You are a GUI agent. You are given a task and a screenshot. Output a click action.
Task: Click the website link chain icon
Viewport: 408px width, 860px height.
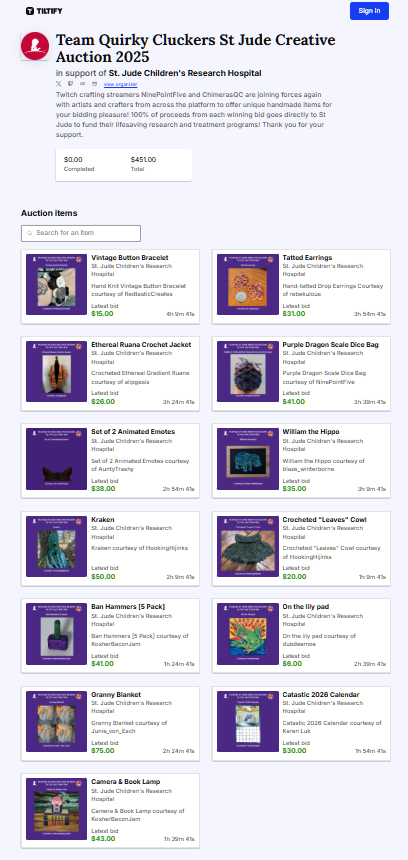coord(82,84)
